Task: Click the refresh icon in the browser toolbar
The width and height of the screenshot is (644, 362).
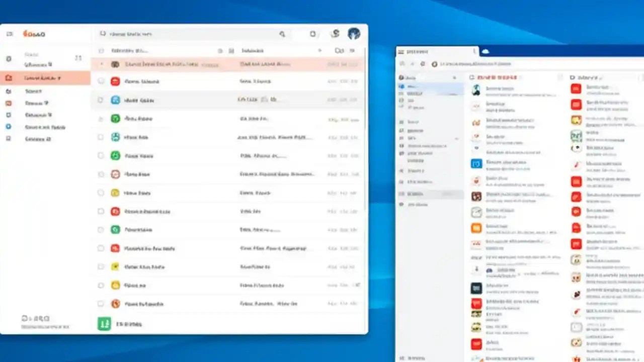Action: click(423, 64)
